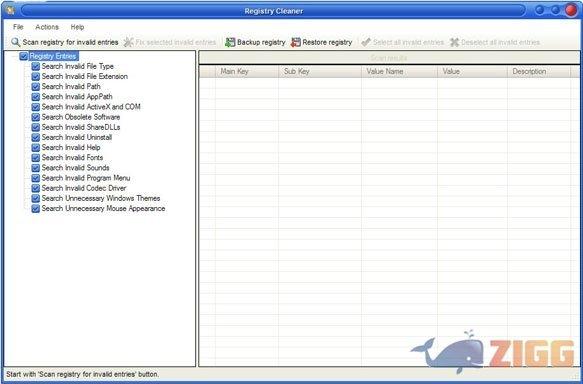Open the File menu
Screen dimensions: 583x384
tap(18, 27)
